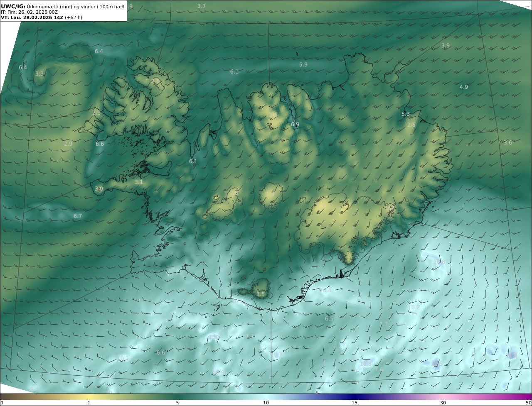Click the 6.1 label next to the 5.9 label
The height and width of the screenshot is (406, 532).
[x=234, y=71]
